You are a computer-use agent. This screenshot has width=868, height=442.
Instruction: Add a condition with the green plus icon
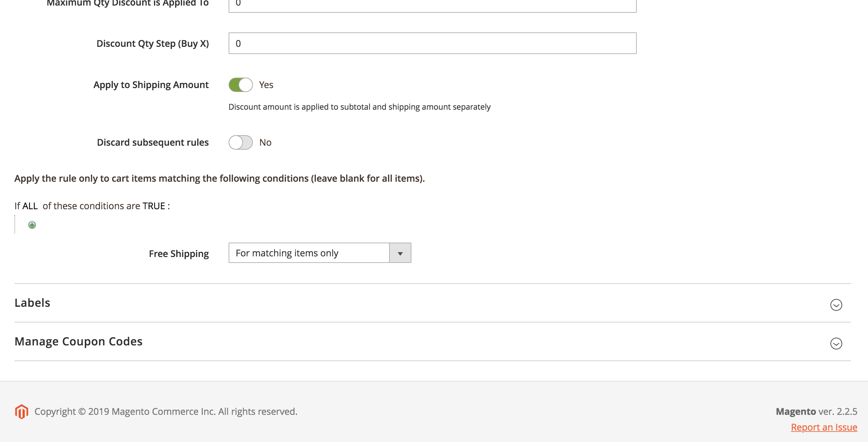coord(32,225)
